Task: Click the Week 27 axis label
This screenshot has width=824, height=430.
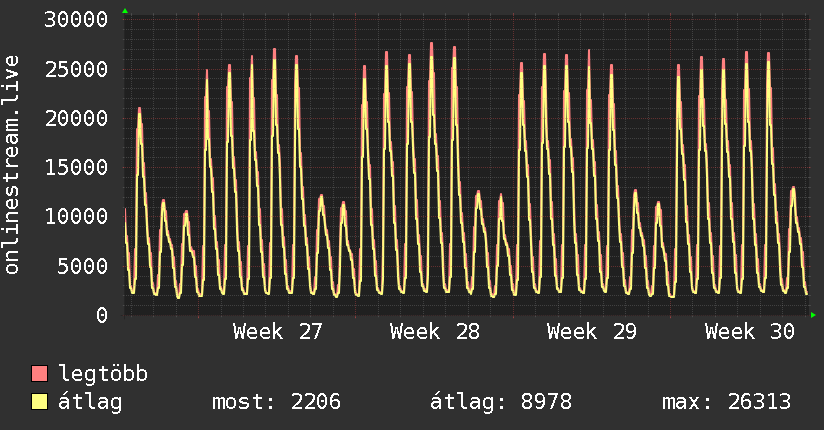Action: tap(277, 332)
